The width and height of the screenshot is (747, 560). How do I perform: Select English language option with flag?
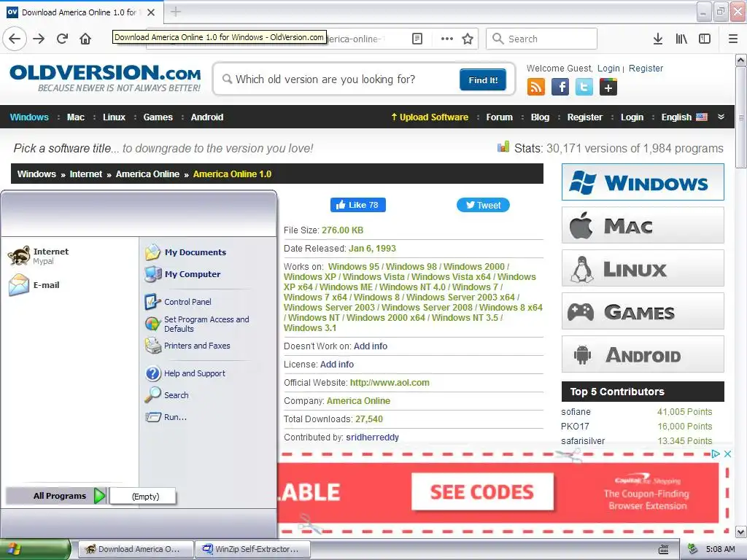pos(684,117)
